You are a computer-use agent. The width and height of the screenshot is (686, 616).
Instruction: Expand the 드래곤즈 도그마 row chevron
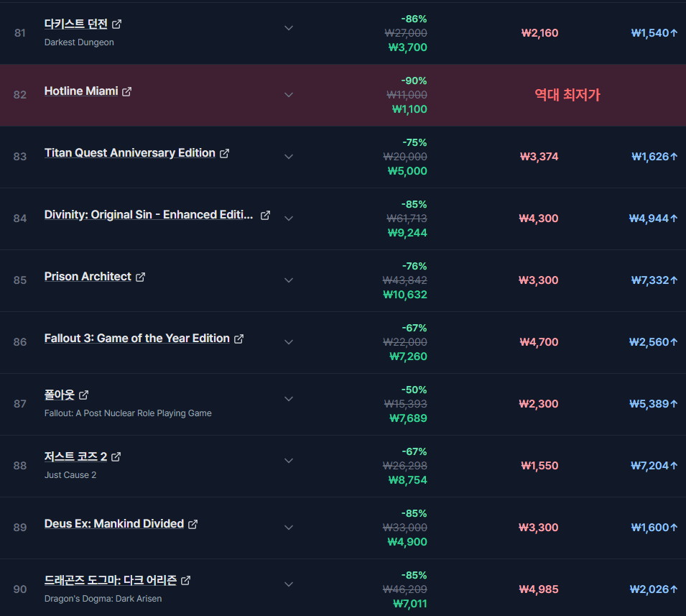[x=289, y=584]
